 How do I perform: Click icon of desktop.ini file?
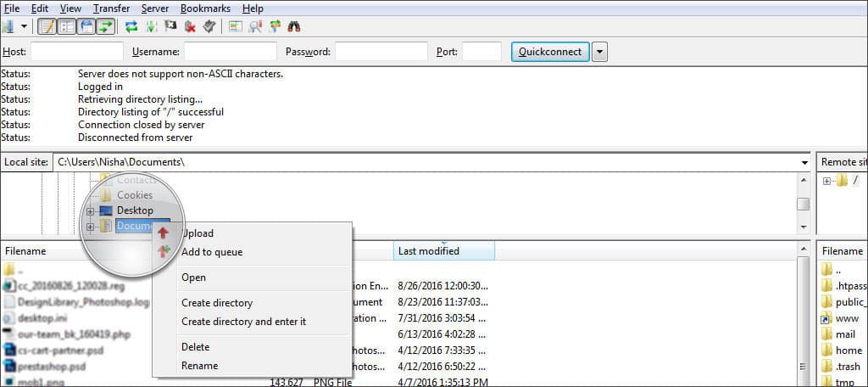pos(9,318)
